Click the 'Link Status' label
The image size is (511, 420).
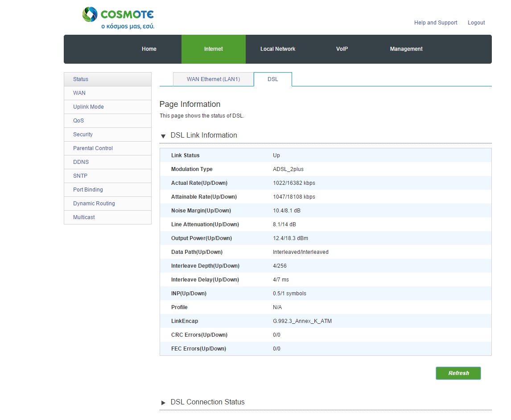185,155
